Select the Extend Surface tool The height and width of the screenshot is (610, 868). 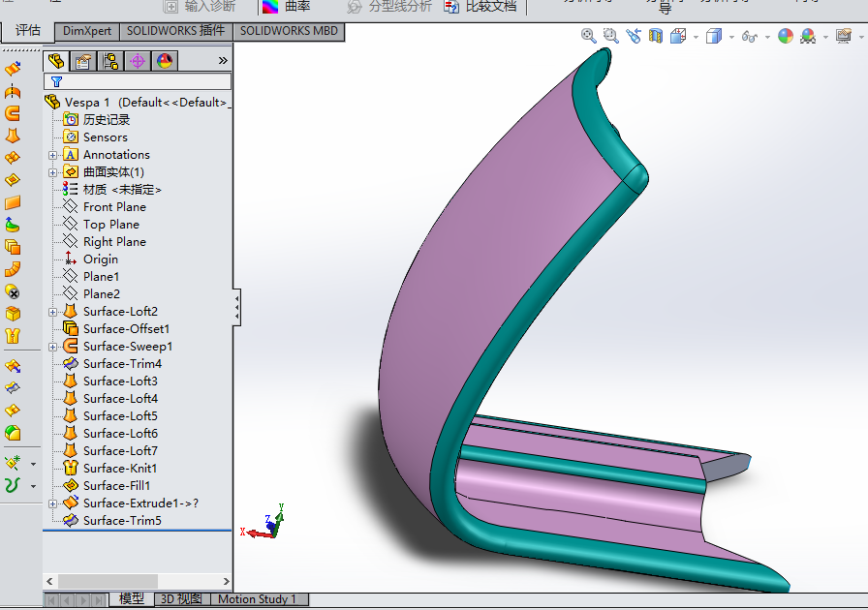point(13,366)
